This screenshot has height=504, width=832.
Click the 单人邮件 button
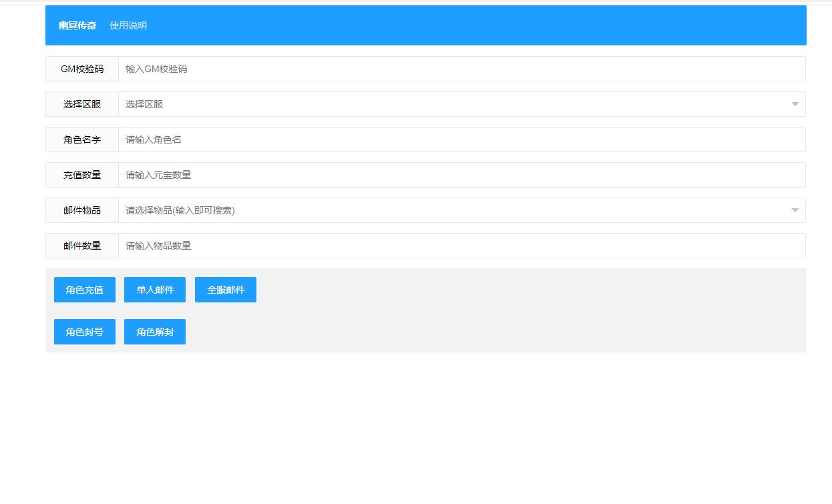[155, 290]
